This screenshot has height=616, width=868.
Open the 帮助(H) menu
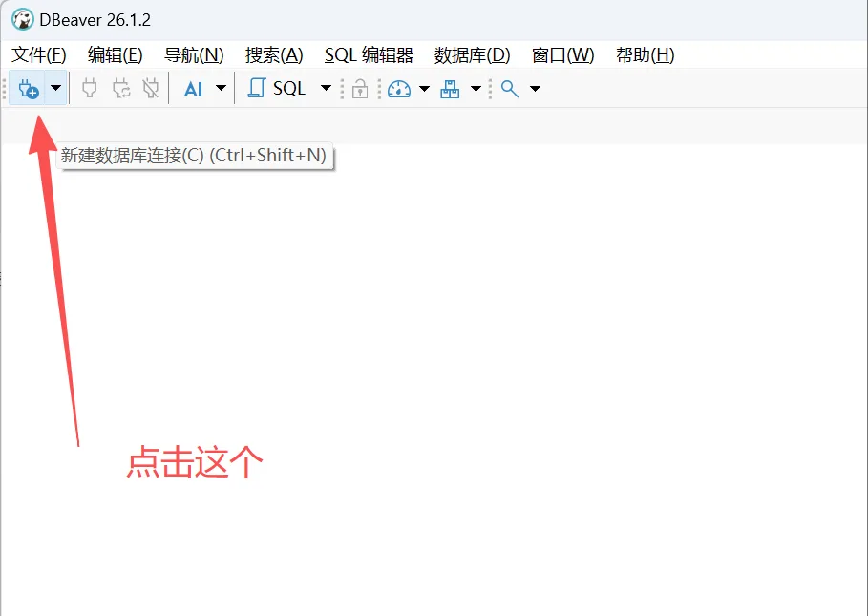tap(645, 54)
